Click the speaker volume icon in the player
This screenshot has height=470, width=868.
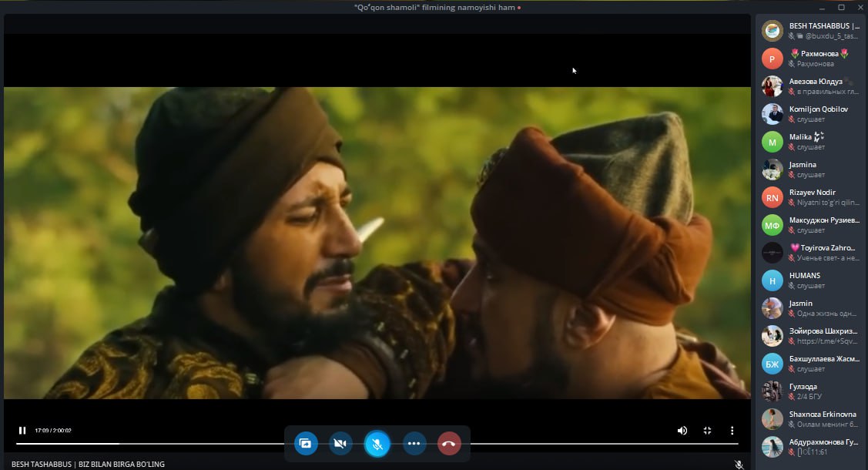point(682,430)
